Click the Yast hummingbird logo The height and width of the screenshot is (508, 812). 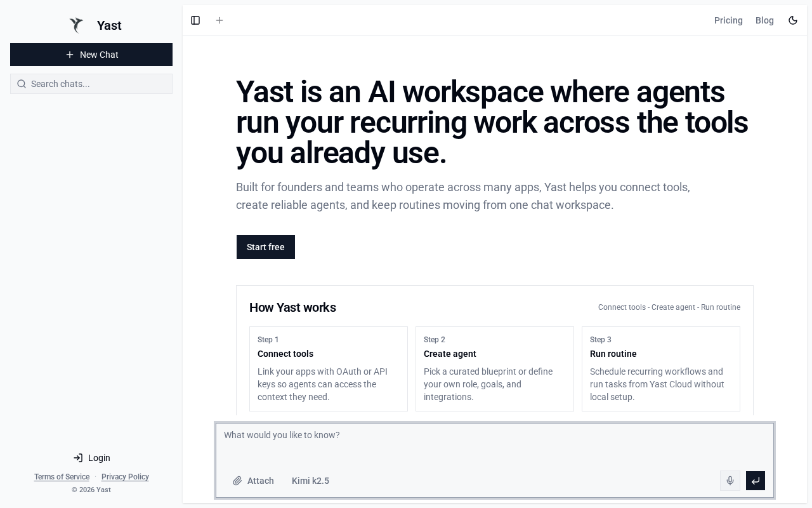(x=77, y=25)
